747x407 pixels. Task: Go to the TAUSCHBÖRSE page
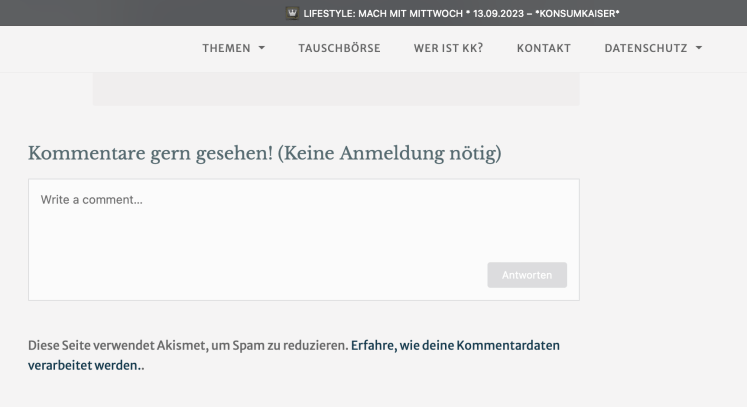[x=339, y=48]
